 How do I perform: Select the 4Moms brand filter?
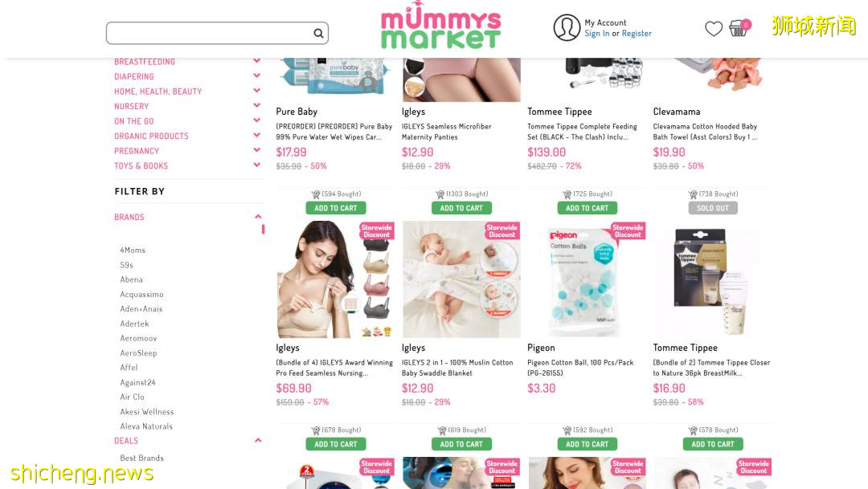133,250
